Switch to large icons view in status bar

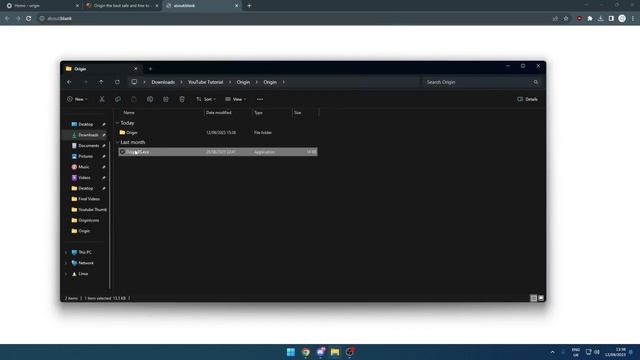coord(541,298)
